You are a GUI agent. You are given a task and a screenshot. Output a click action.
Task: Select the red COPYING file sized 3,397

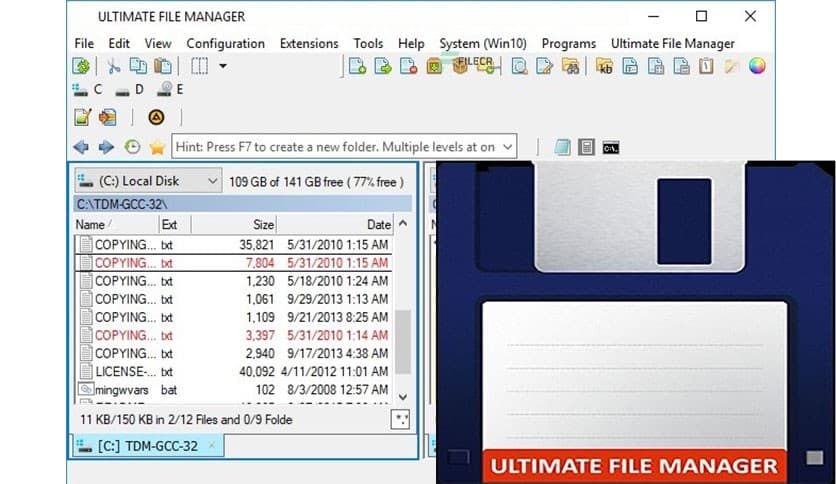(234, 335)
